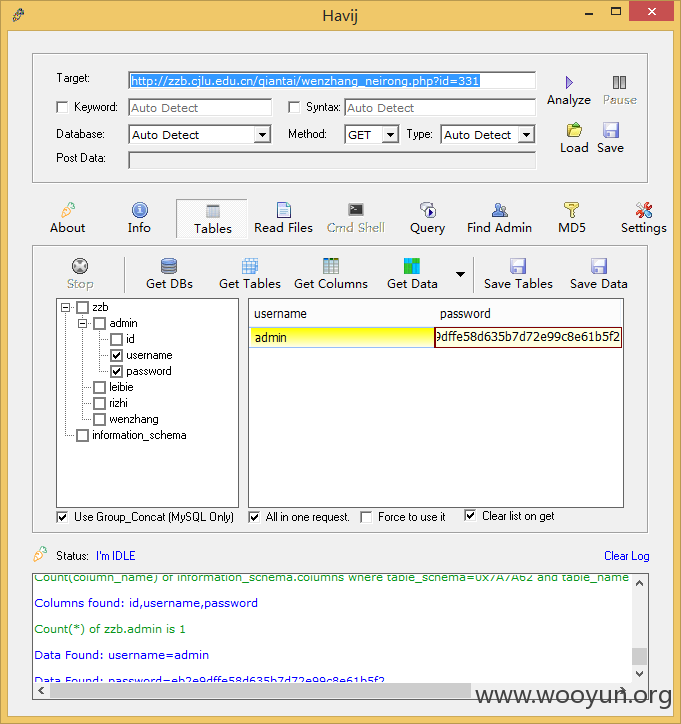Click the Keyword input field
The image size is (681, 724).
tap(200, 108)
